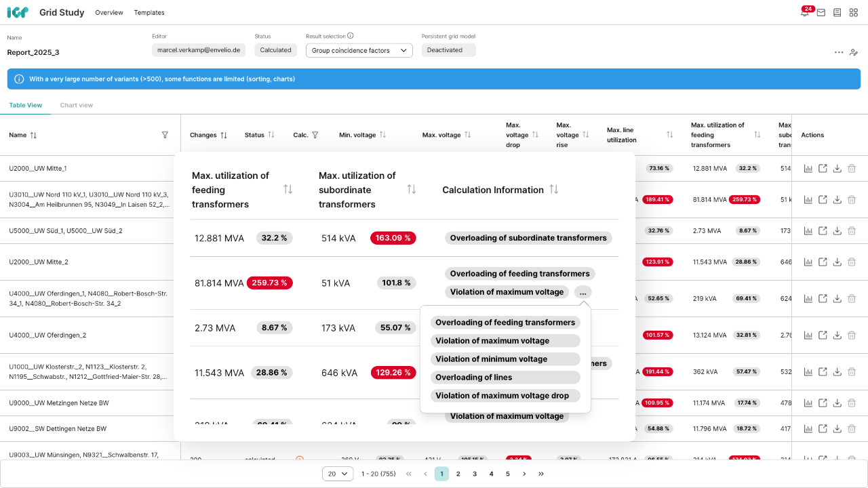Filter the Calc. column
Viewport: 868px width, 488px height.
(x=315, y=135)
